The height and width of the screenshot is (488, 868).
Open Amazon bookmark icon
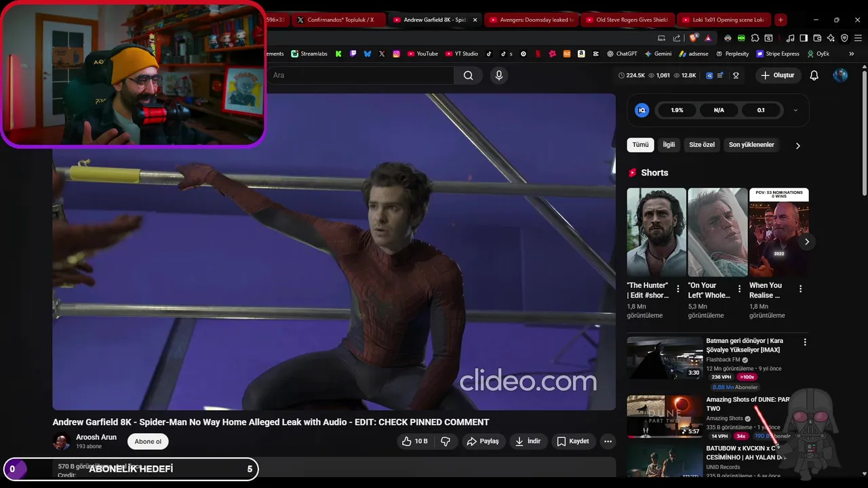581,54
